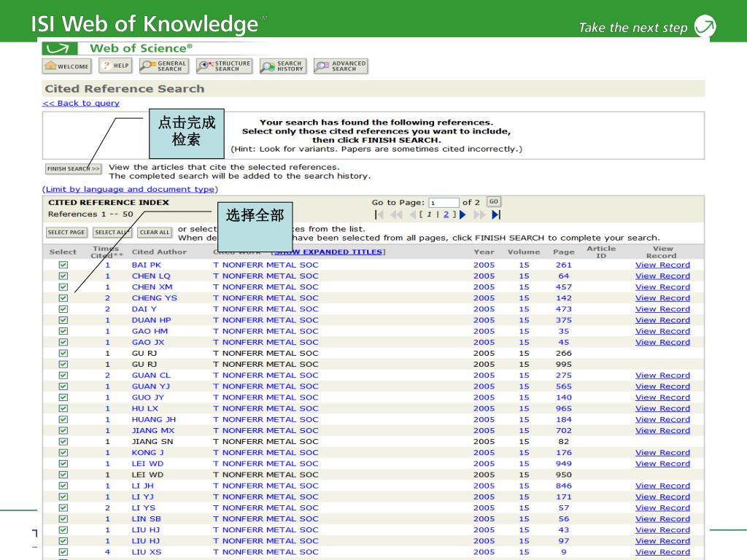Click the Finish Search button
The height and width of the screenshot is (560, 747).
tap(74, 168)
